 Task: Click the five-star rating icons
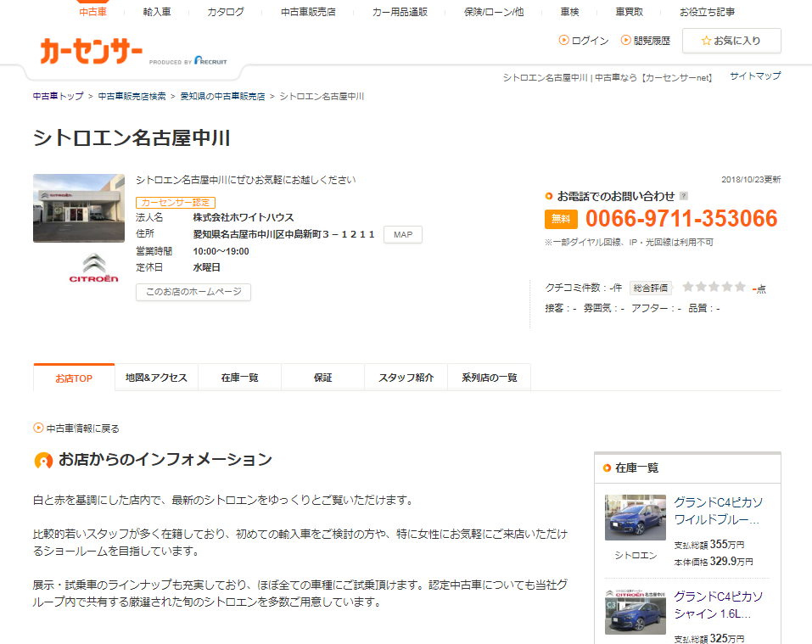pyautogui.click(x=714, y=287)
